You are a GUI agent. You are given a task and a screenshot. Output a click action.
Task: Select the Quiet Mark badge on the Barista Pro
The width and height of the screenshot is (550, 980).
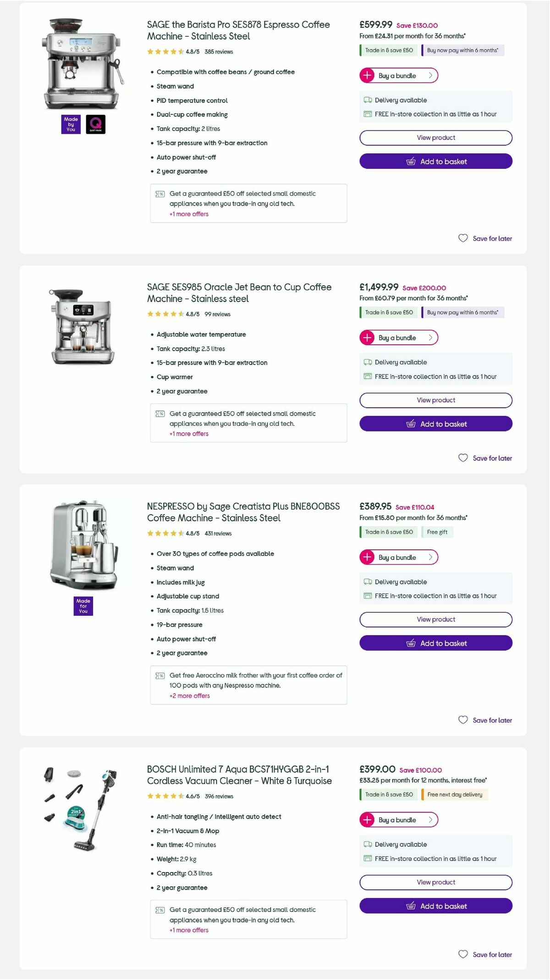pyautogui.click(x=96, y=124)
